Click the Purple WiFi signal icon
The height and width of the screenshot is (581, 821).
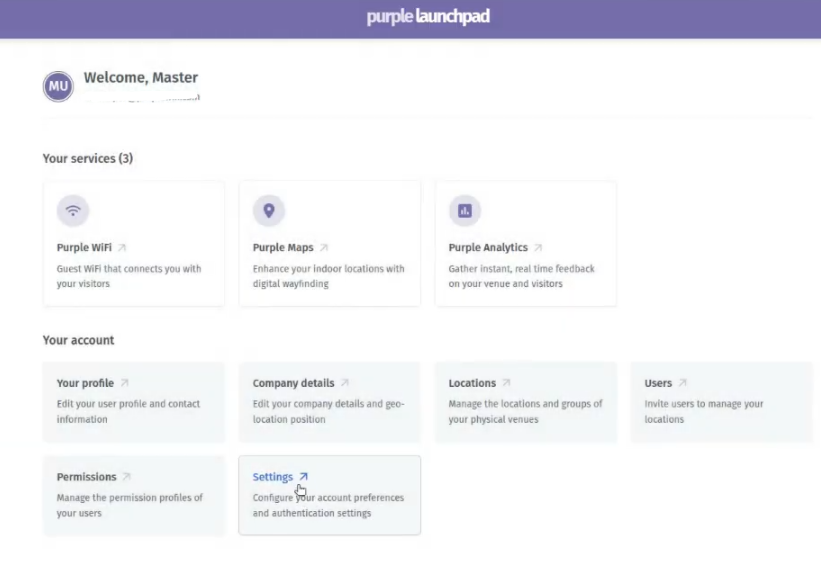73,210
